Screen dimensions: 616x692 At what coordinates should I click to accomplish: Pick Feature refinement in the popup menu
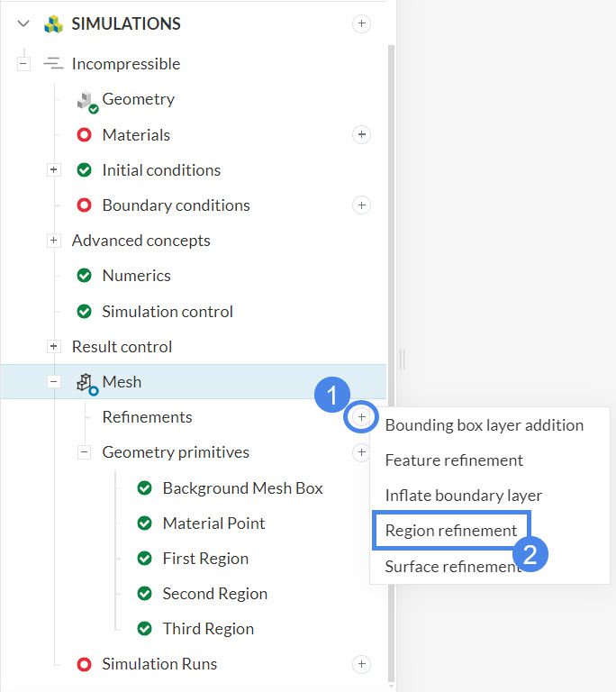click(x=453, y=460)
